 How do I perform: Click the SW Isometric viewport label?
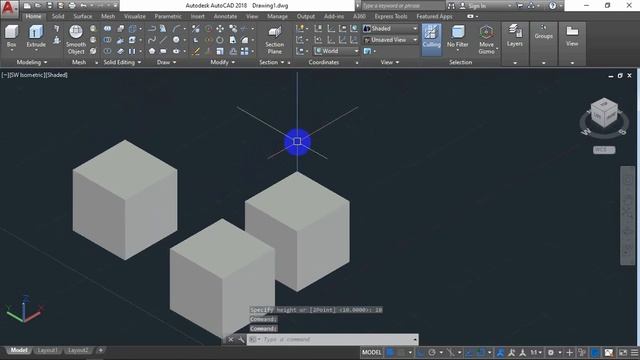pyautogui.click(x=27, y=75)
